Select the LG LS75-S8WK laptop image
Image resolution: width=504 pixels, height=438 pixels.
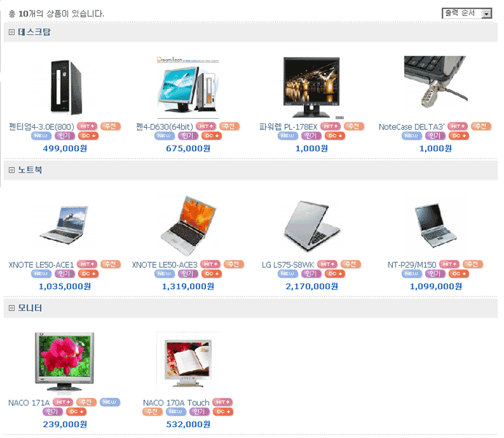(311, 226)
